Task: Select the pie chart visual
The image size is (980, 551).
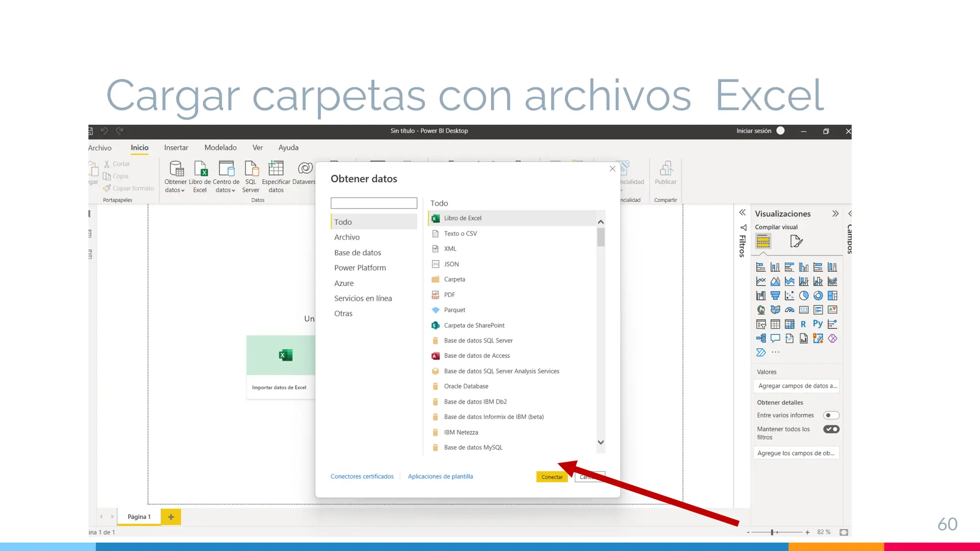Action: (x=804, y=296)
